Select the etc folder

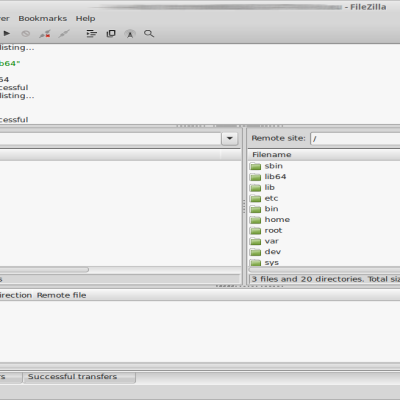(271, 198)
